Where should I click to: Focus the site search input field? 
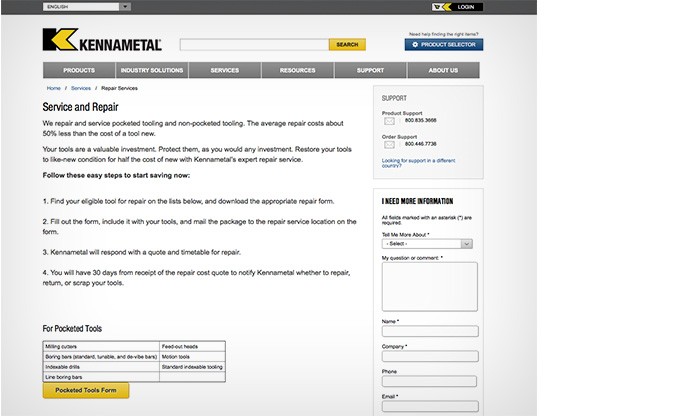pyautogui.click(x=254, y=44)
